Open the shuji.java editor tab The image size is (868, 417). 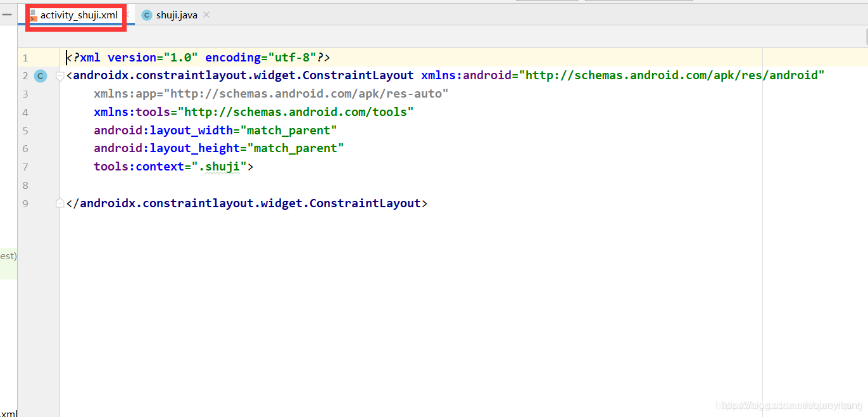177,15
